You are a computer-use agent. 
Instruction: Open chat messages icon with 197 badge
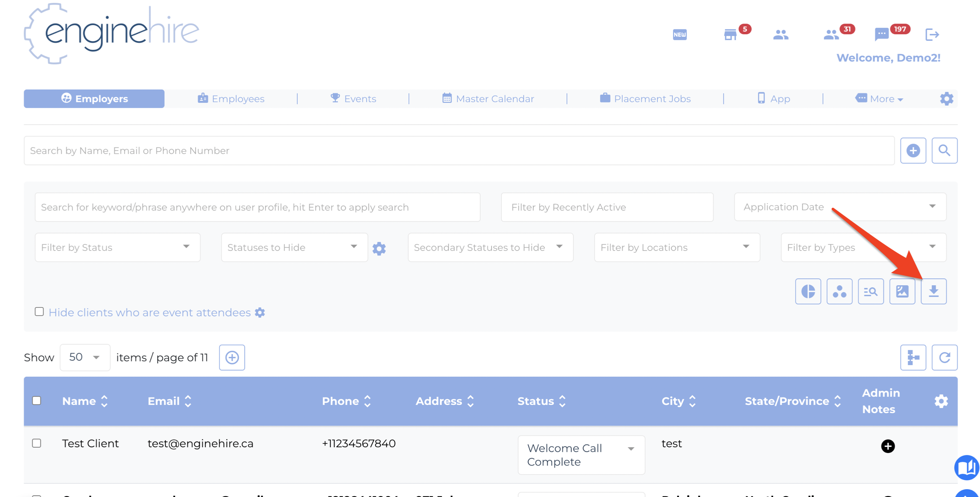click(882, 34)
